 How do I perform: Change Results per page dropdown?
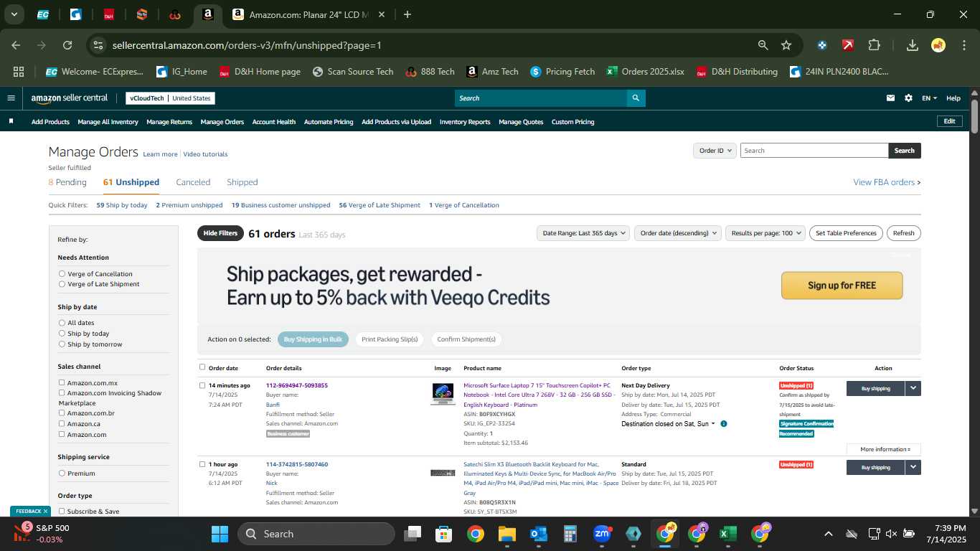tap(765, 233)
